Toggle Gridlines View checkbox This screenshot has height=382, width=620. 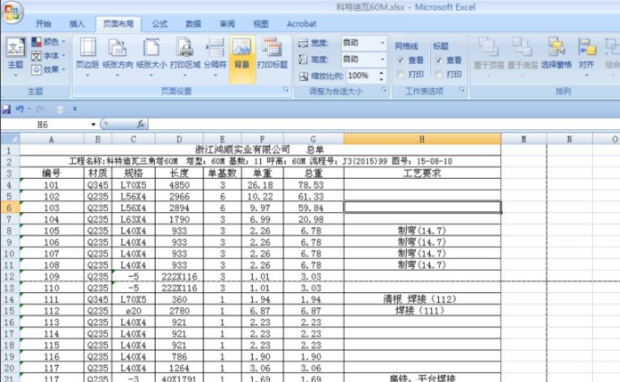(400, 60)
